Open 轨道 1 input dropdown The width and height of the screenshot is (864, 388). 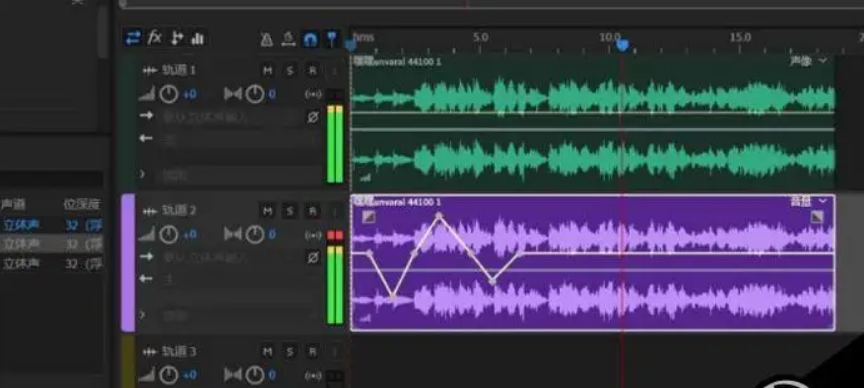pos(229,116)
